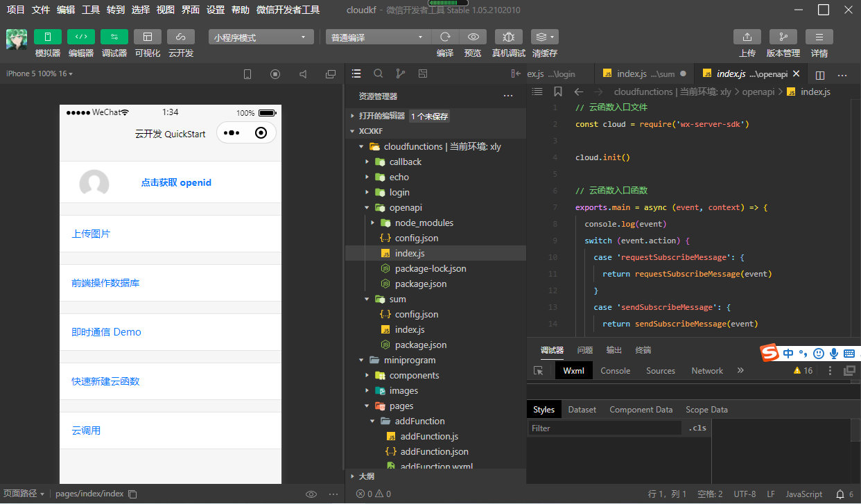This screenshot has height=504, width=861.
Task: Click the compile refresh icon
Action: pyautogui.click(x=445, y=37)
